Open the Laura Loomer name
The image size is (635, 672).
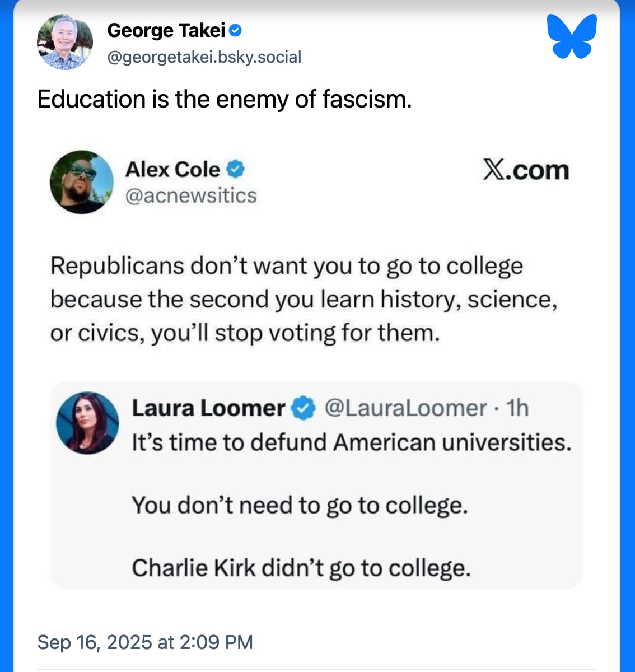tap(209, 408)
